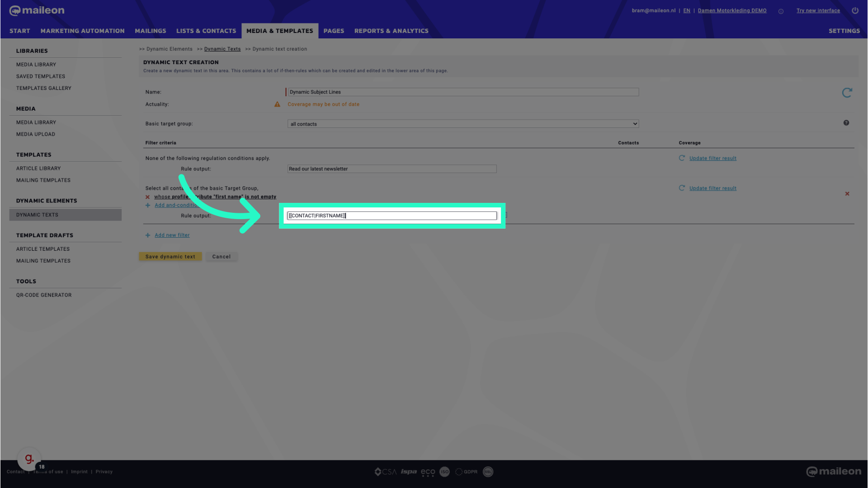Screen dimensions: 868x488
Task: Click the ISO badge in footer
Action: click(x=444, y=472)
